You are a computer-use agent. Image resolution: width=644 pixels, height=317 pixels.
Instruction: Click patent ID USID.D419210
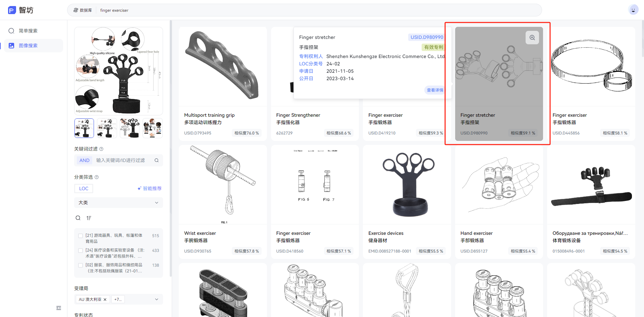(382, 133)
